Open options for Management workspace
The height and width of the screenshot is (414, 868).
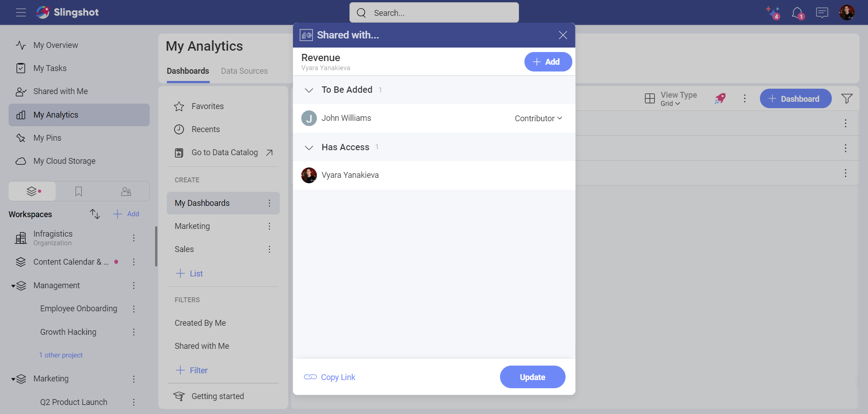coord(134,286)
